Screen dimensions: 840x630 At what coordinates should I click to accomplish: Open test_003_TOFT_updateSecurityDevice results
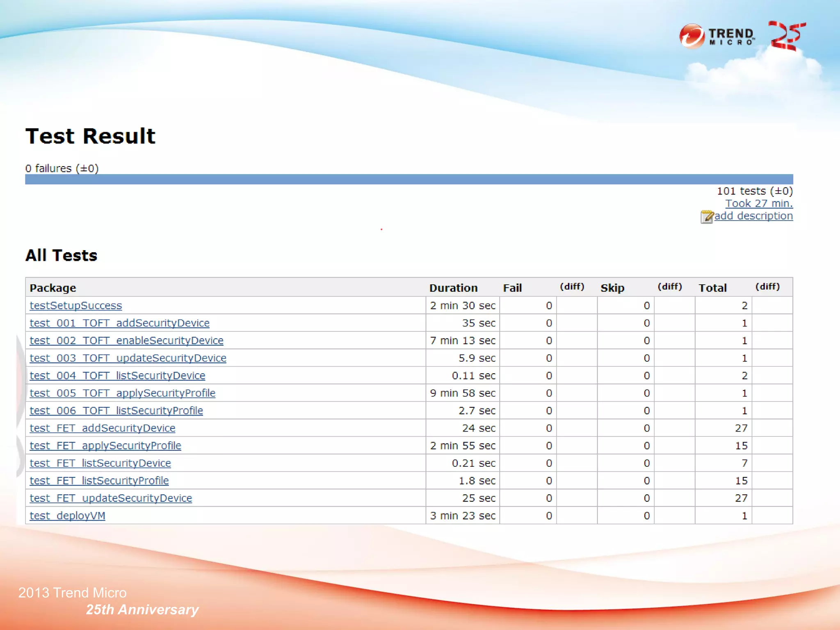(x=128, y=358)
